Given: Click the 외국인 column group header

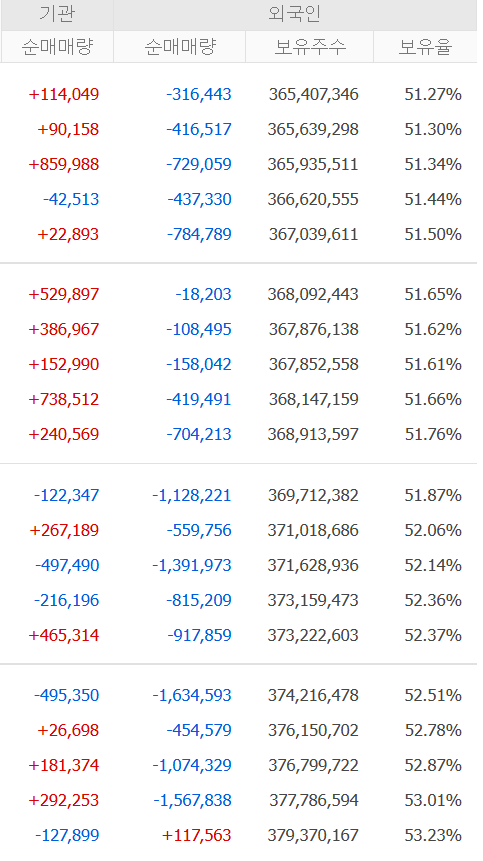Looking at the screenshot, I should [295, 15].
